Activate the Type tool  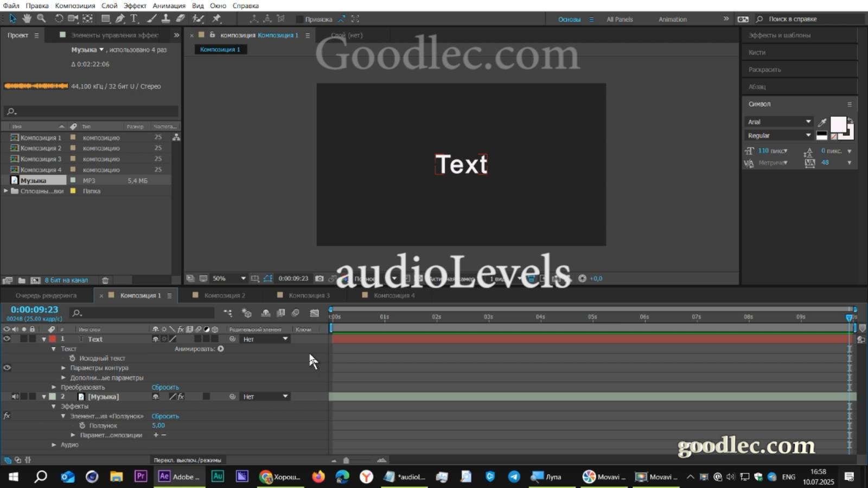[x=134, y=18]
